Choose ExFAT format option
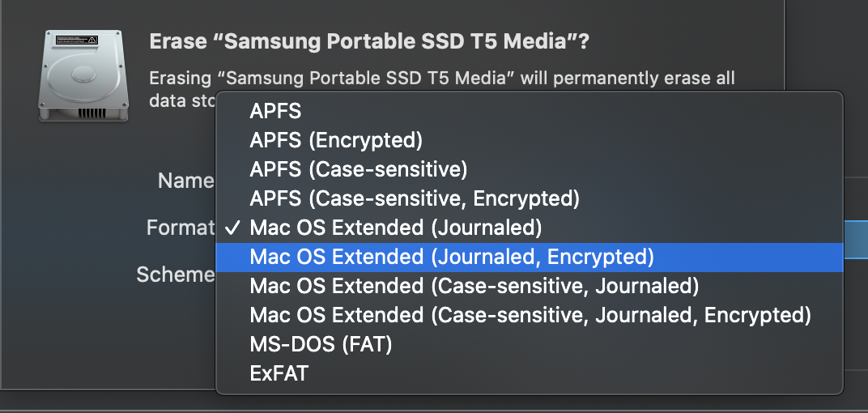Image resolution: width=868 pixels, height=413 pixels. (279, 373)
